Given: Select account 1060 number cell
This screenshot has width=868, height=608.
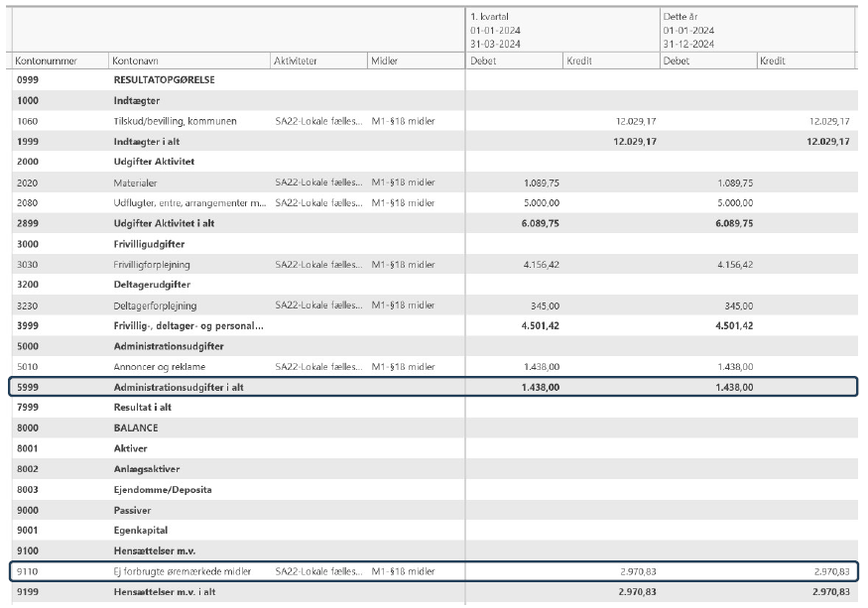Looking at the screenshot, I should [28, 121].
